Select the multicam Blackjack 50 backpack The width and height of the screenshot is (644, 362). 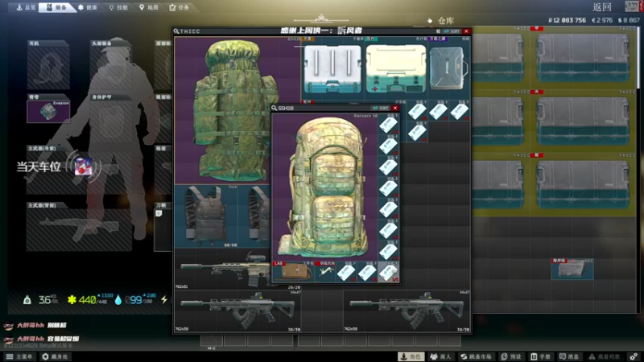tap(325, 187)
